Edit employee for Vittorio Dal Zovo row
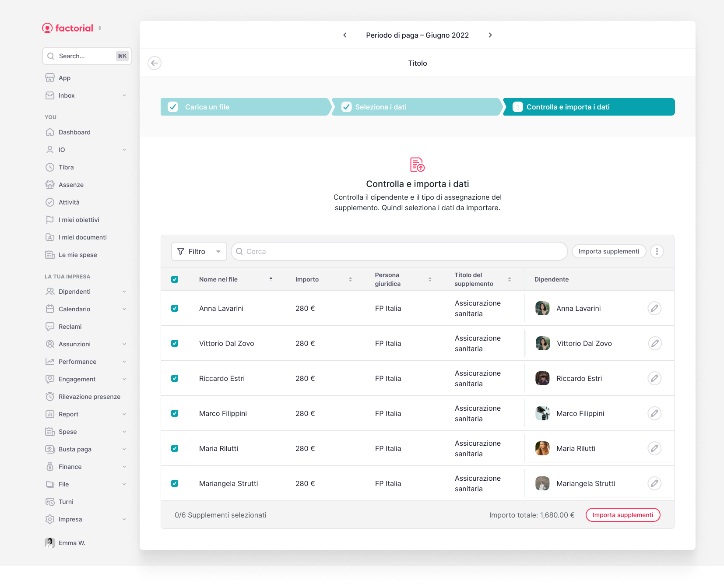 click(x=655, y=343)
